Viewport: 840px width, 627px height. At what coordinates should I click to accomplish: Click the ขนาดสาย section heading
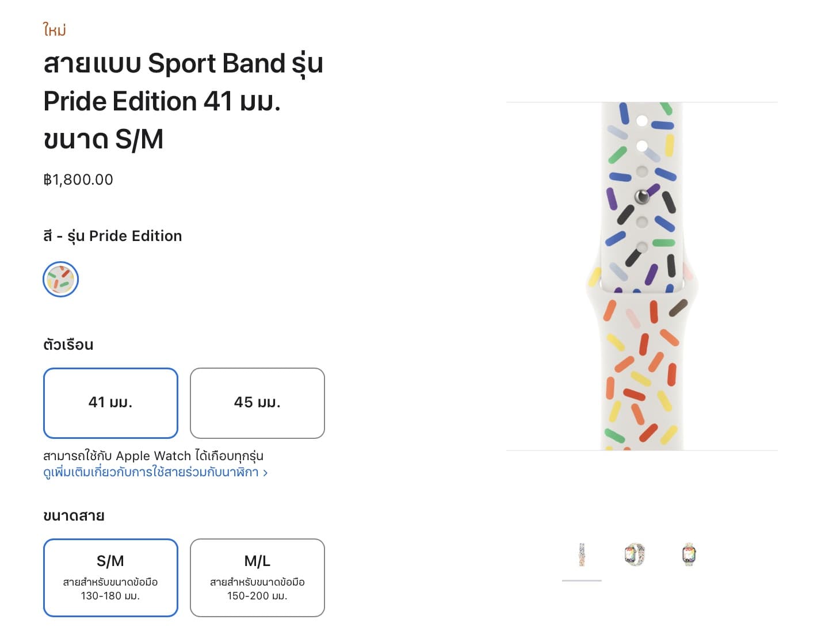74,515
